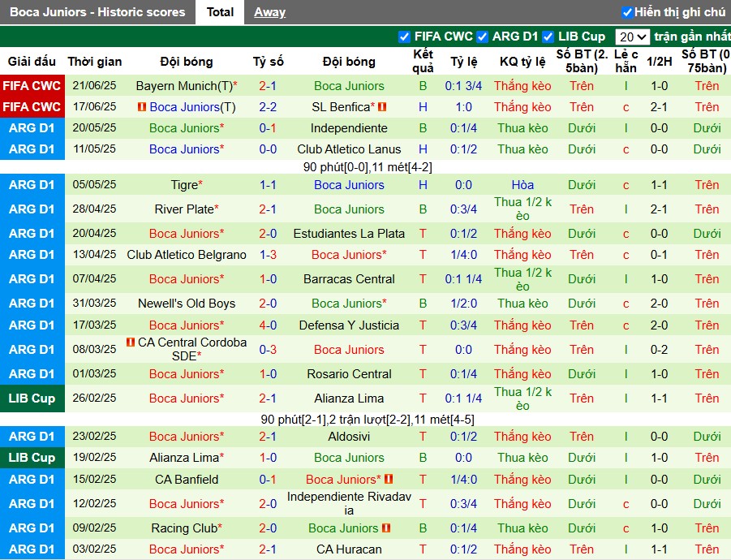The image size is (731, 560).
Task: Uncheck the ARG D1 filter checkbox
Action: [x=483, y=37]
